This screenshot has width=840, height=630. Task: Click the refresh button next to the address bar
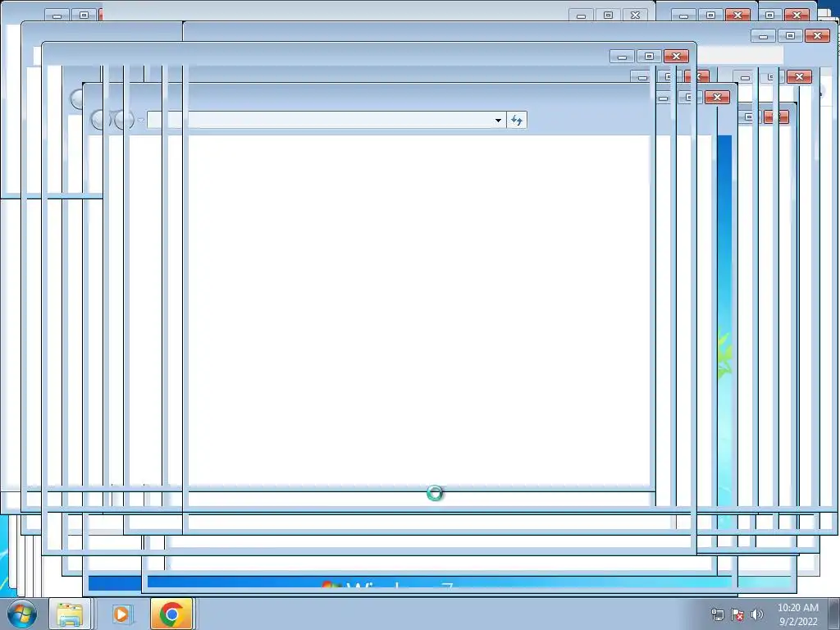[x=517, y=120]
